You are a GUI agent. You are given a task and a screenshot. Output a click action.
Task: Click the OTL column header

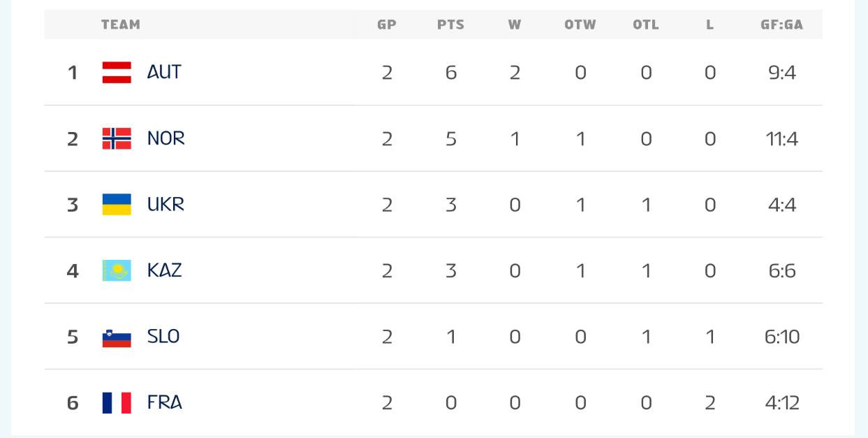click(x=646, y=24)
